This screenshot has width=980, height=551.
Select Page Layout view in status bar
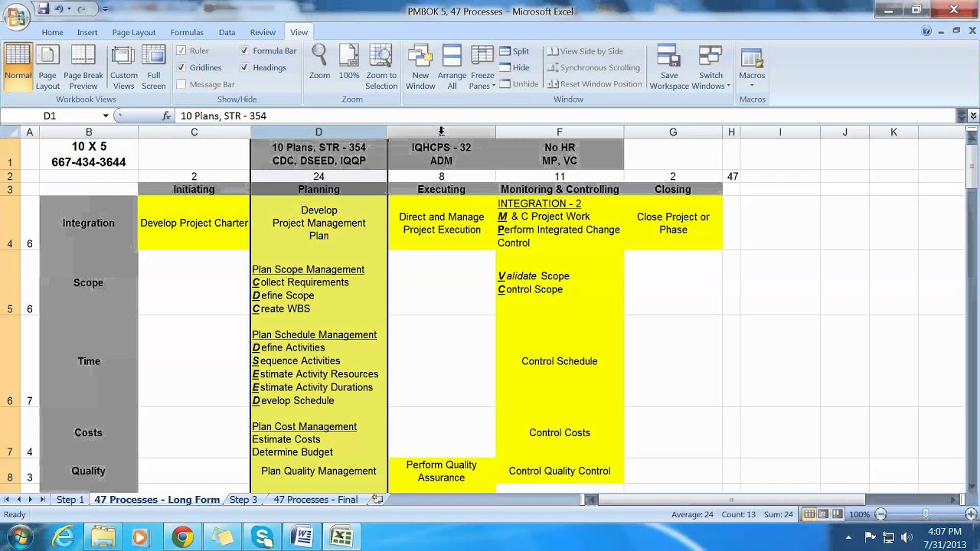(x=823, y=514)
